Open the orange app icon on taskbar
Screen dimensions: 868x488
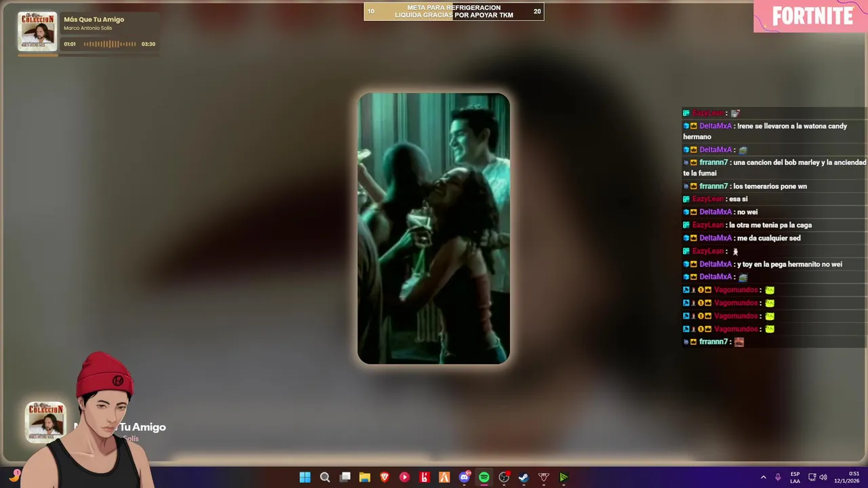(x=444, y=477)
